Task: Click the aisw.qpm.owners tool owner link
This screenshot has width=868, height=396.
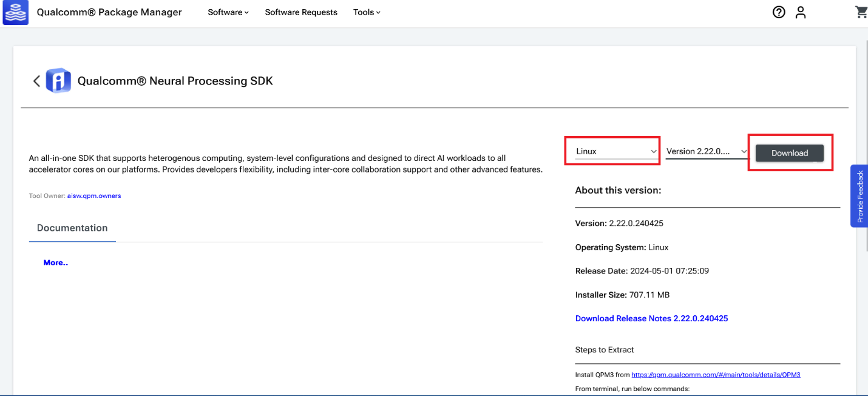Action: pos(93,196)
